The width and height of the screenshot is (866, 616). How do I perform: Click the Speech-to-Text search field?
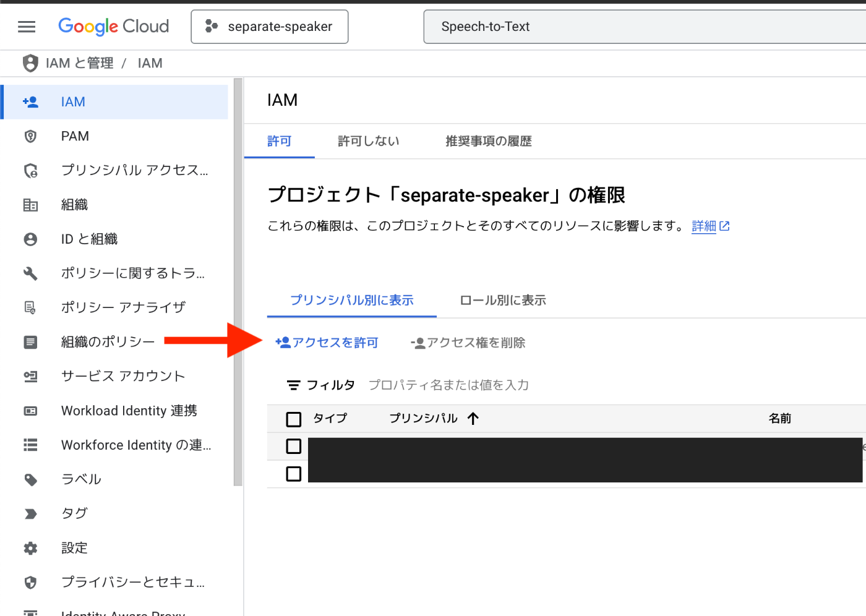[645, 27]
